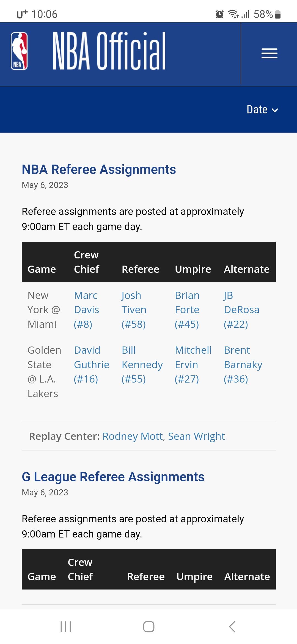Open David Guthrie (#16) referee profile
The height and width of the screenshot is (644, 297).
(x=92, y=365)
